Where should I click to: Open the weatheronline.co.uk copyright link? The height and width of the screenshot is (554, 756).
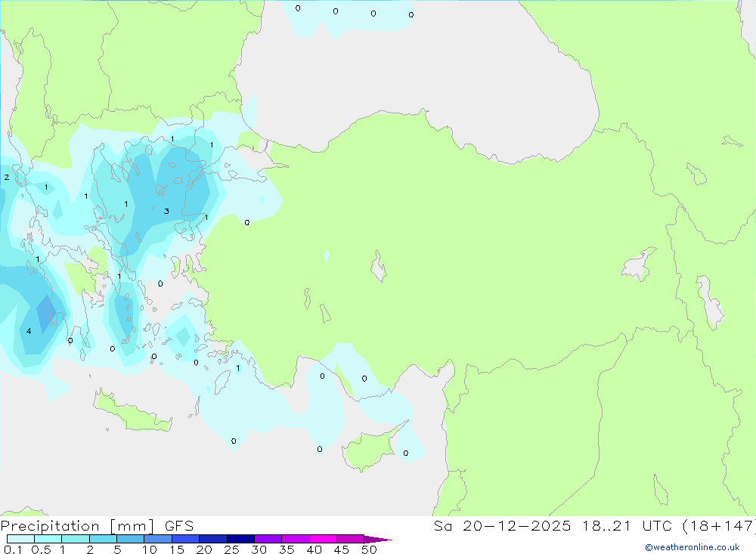(692, 547)
